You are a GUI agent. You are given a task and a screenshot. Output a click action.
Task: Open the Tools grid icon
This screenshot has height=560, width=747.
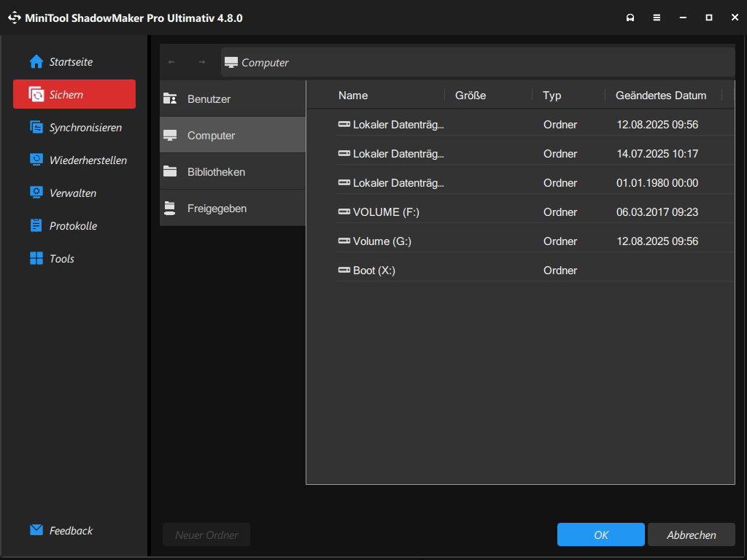pos(36,259)
